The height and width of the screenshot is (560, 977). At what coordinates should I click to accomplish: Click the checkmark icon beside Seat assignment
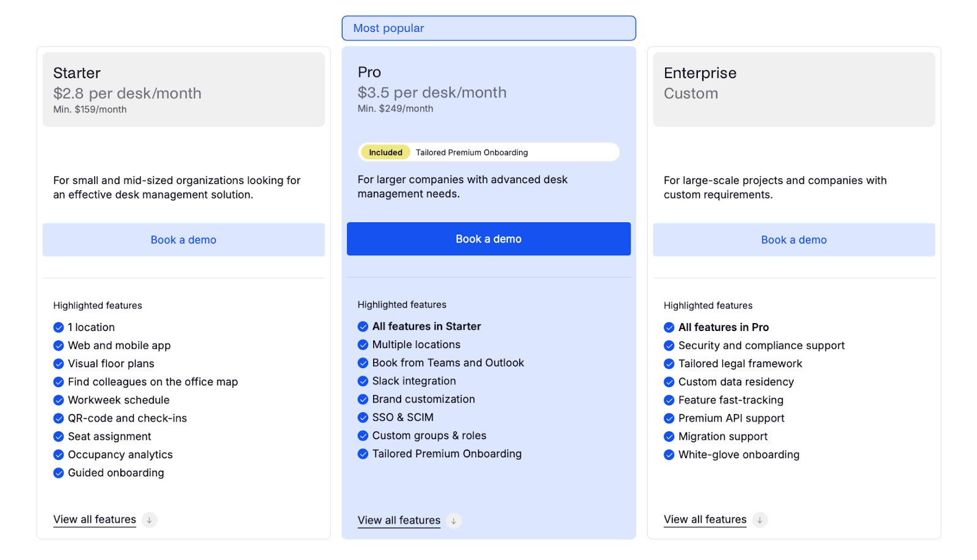pyautogui.click(x=59, y=437)
